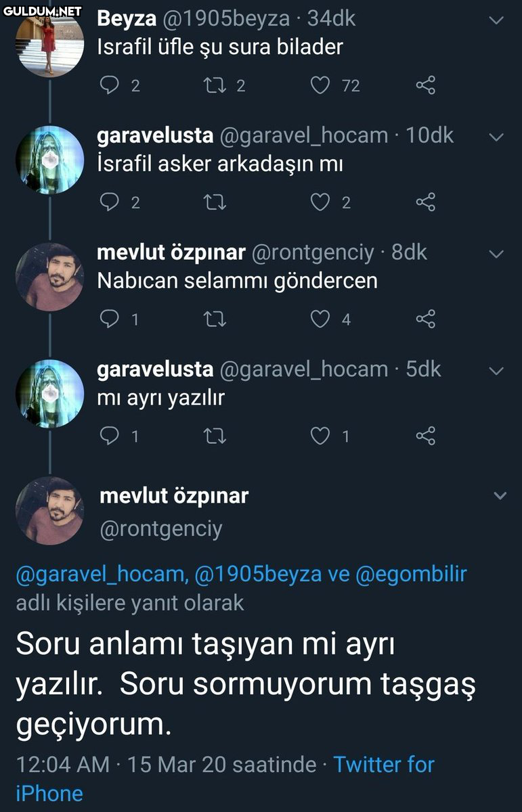522x812 pixels.
Task: Reply to "İsrafil asker arkadaşın mı" tweet
Action: click(109, 202)
